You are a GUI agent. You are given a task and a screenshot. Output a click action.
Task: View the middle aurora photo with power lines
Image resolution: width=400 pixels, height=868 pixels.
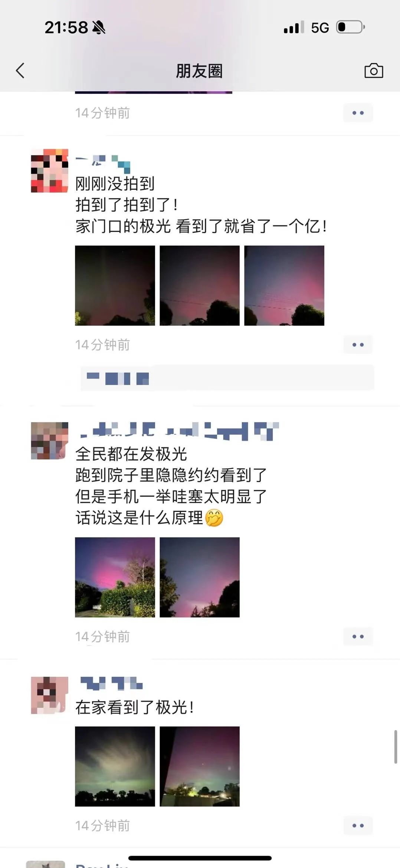click(200, 286)
